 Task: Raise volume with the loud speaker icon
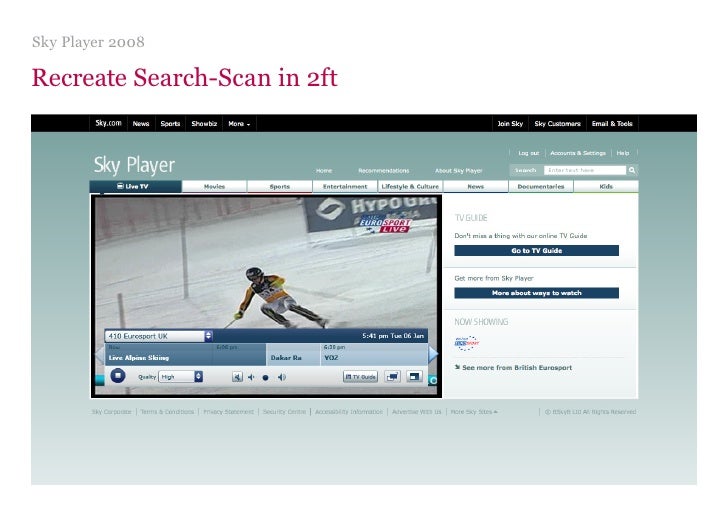[281, 377]
